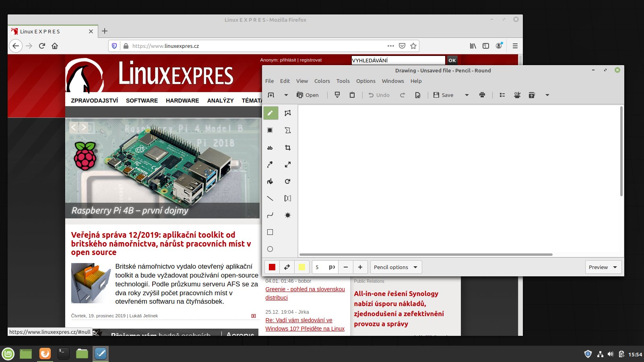Print the drawing
644x362 pixels.
[482, 95]
